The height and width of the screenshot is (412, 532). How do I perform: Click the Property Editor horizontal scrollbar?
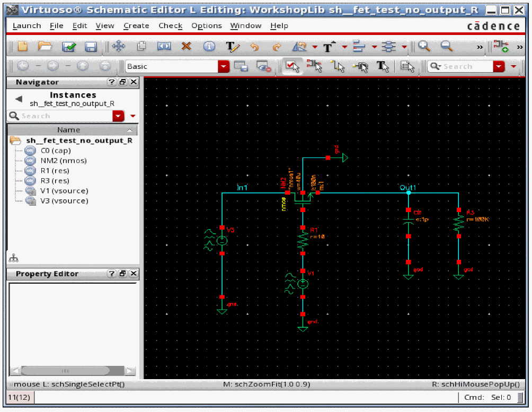(66, 371)
